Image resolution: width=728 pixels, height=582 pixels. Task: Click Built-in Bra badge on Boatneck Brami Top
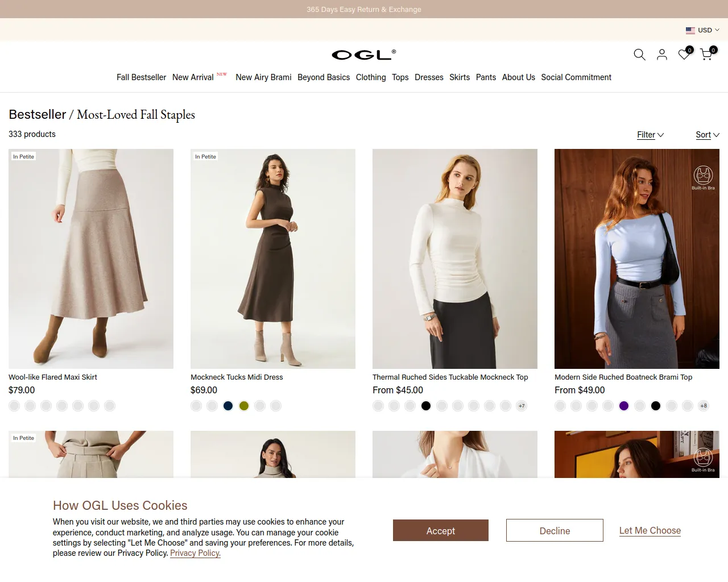(x=703, y=178)
